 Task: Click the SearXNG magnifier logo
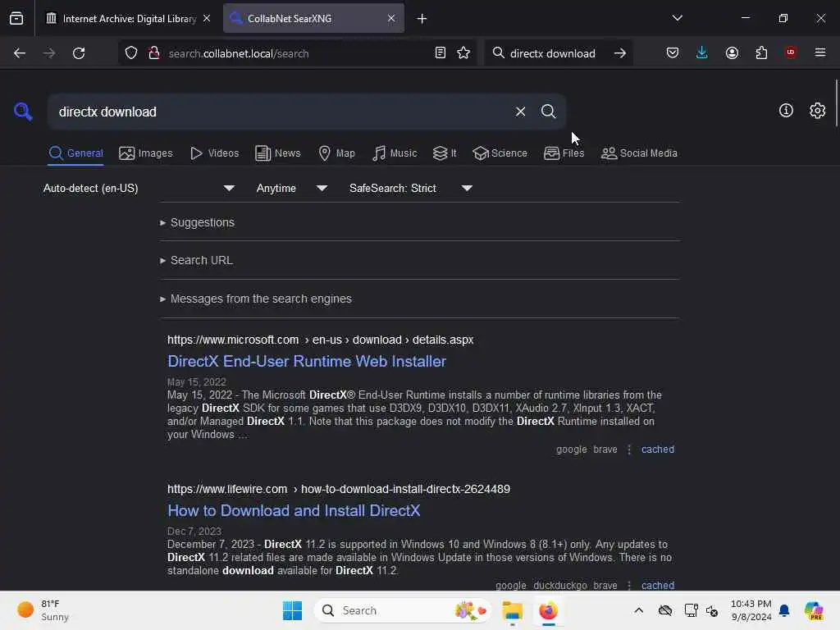pyautogui.click(x=23, y=112)
